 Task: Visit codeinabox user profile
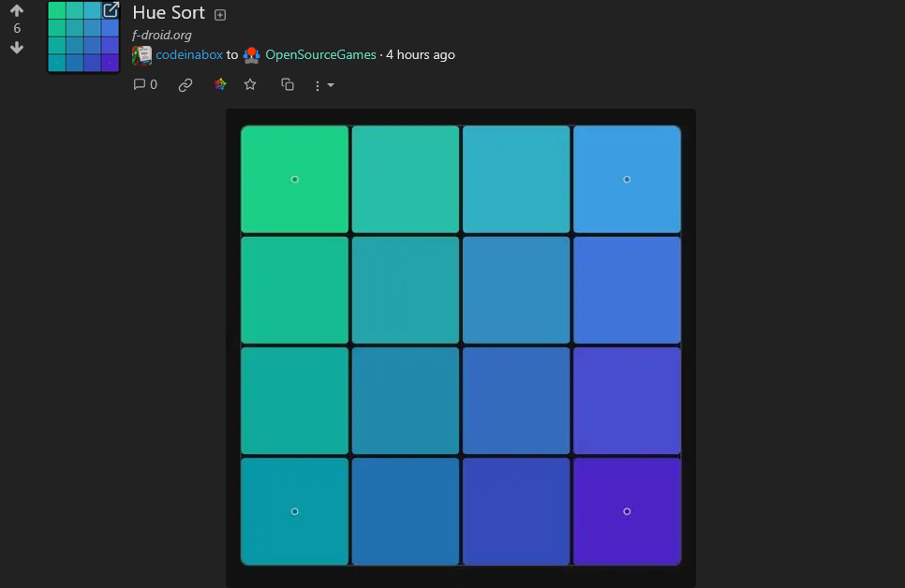coord(189,55)
